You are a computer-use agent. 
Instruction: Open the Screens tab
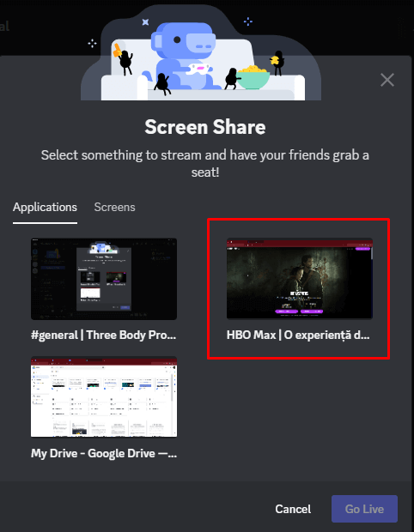(114, 207)
